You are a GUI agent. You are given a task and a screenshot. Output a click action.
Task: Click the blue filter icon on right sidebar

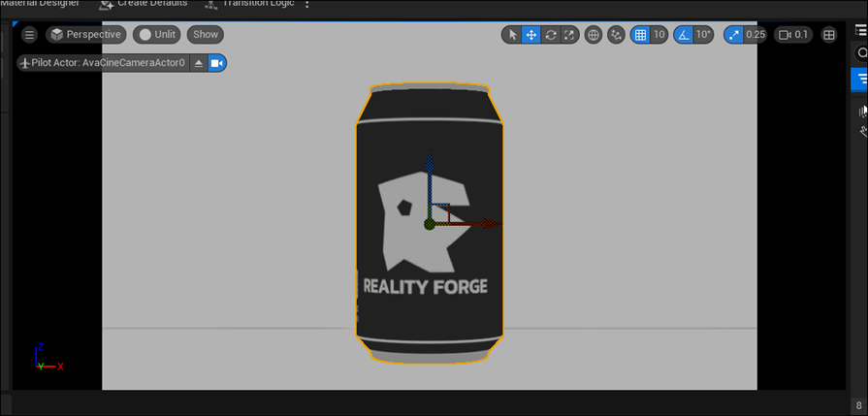(x=859, y=79)
